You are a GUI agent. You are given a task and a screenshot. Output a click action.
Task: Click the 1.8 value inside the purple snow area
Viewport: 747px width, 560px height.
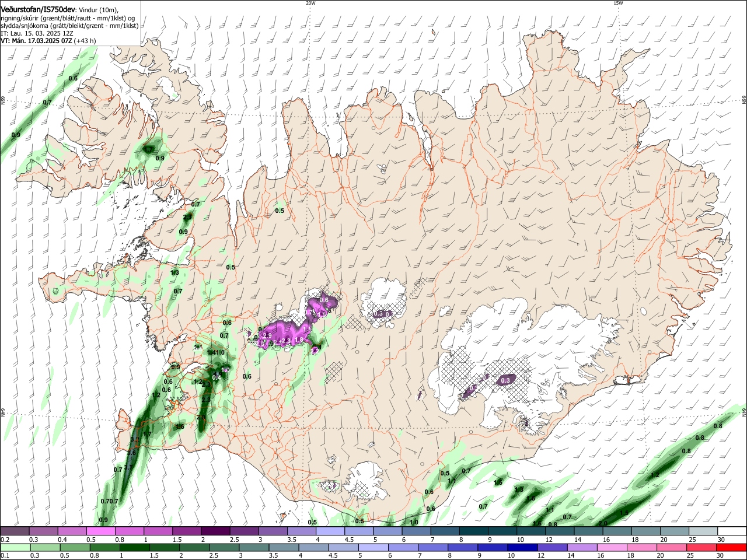coord(299,340)
